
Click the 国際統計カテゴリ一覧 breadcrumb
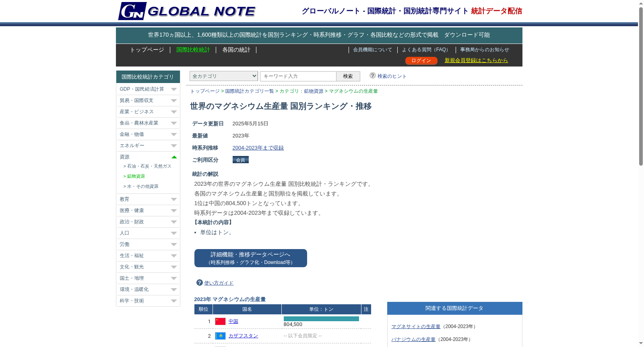click(250, 91)
